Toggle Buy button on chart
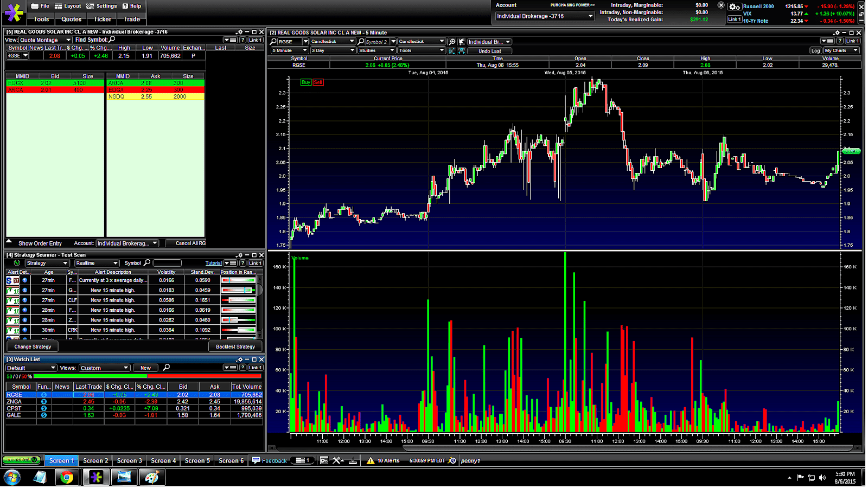Screen dimensions: 868x488 (x=306, y=82)
